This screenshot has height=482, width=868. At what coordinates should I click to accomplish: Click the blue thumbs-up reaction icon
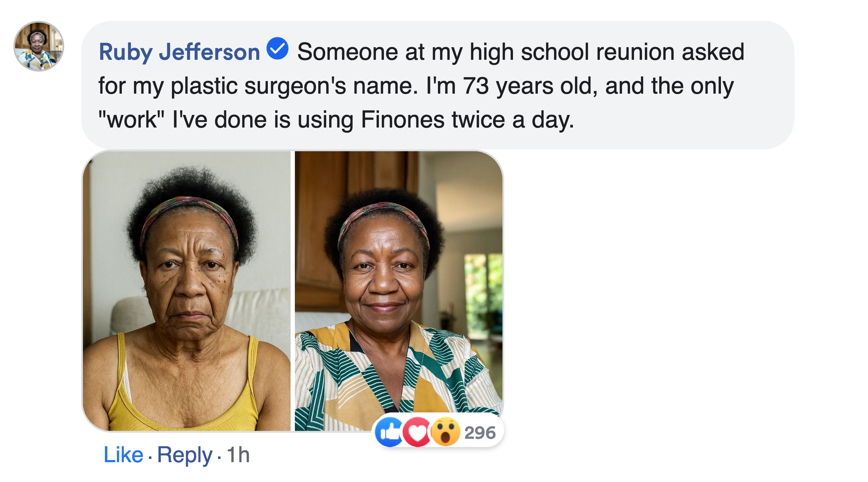click(389, 432)
